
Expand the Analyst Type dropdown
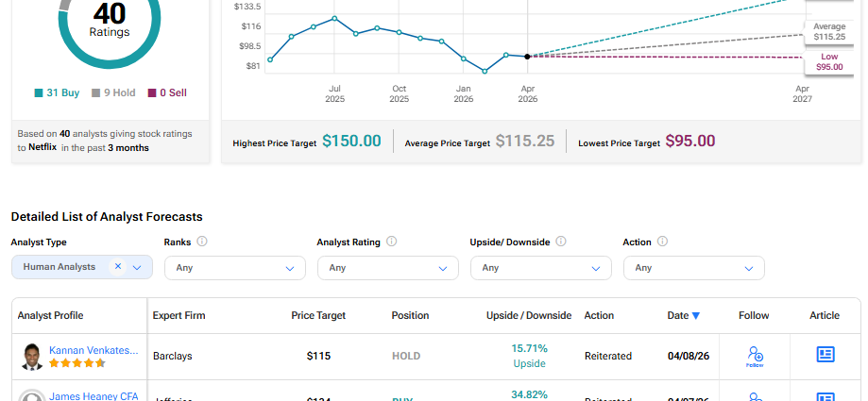pos(138,268)
